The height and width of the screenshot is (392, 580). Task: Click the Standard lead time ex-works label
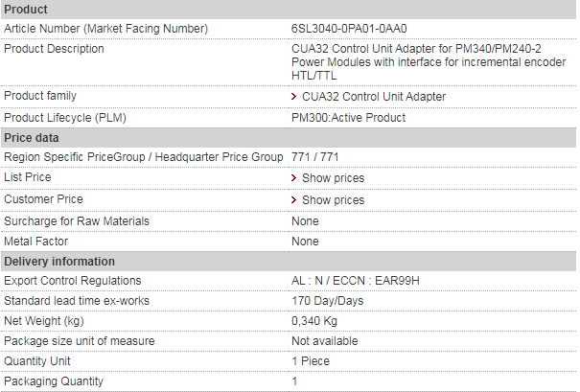point(77,301)
